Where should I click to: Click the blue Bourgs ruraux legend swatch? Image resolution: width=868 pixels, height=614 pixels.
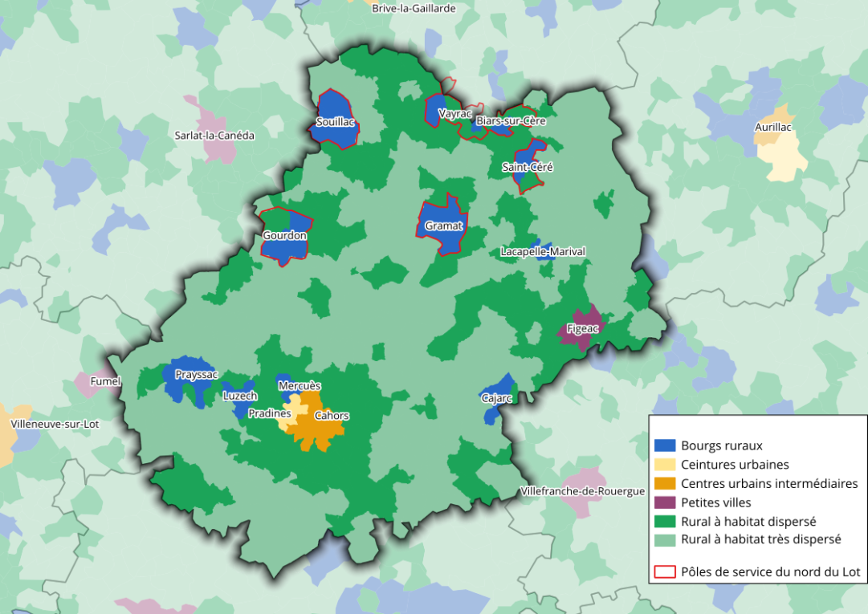(x=664, y=445)
